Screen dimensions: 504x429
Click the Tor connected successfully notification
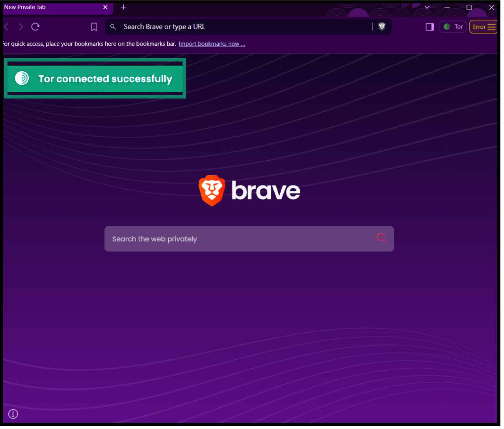(95, 78)
